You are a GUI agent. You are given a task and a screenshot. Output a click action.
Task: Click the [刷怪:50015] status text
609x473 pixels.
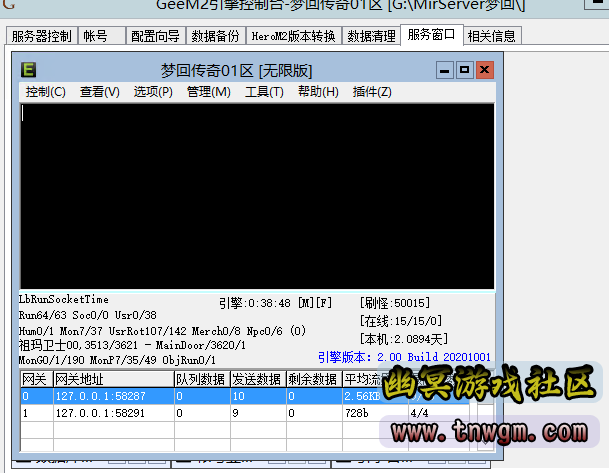coord(395,303)
